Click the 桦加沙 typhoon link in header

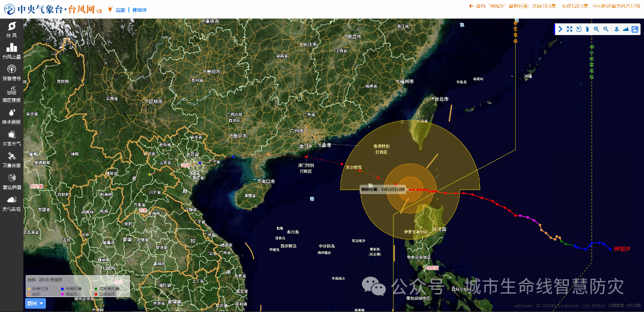[139, 10]
